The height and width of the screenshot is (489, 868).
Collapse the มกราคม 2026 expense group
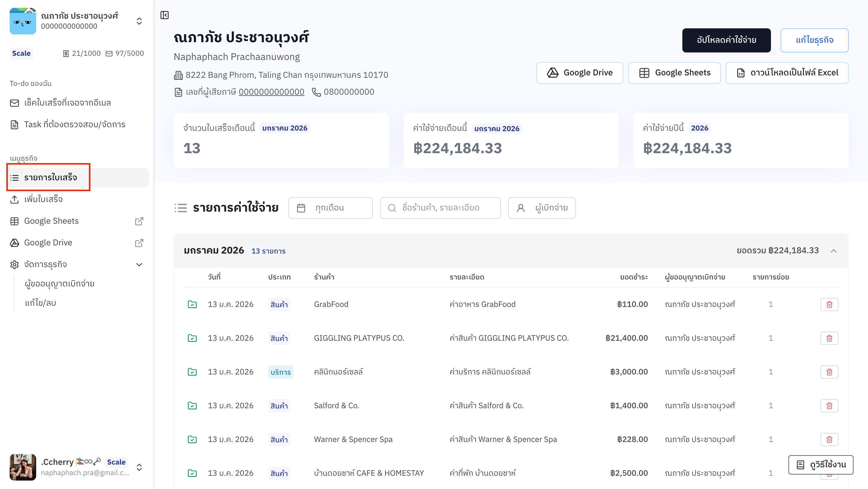click(833, 251)
